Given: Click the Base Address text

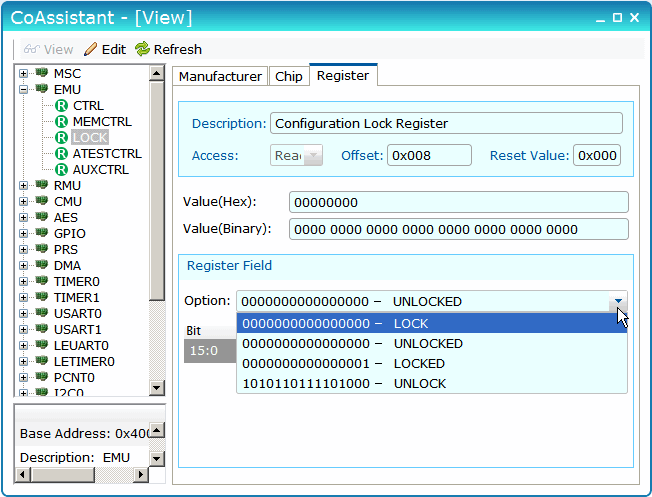Looking at the screenshot, I should click(x=84, y=433).
